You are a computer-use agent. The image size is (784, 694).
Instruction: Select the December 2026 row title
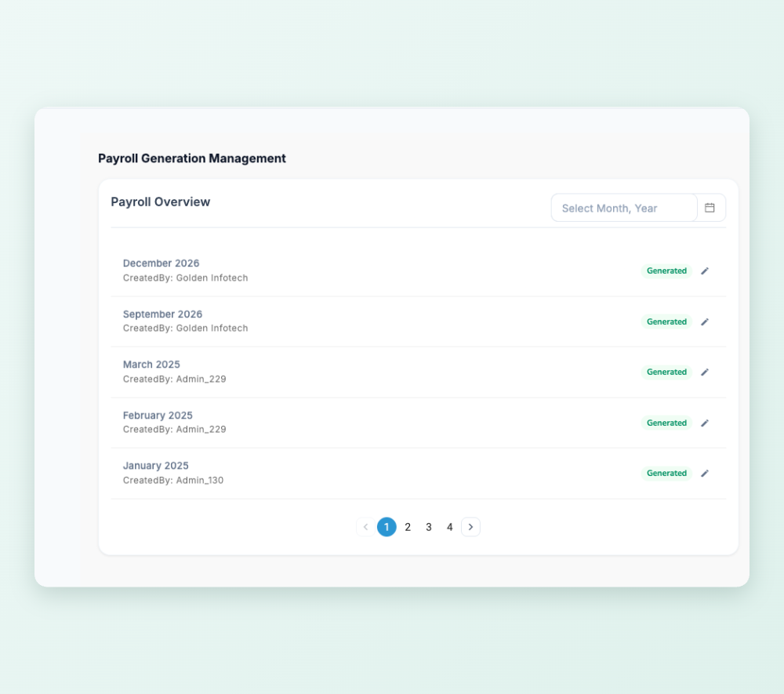click(161, 263)
